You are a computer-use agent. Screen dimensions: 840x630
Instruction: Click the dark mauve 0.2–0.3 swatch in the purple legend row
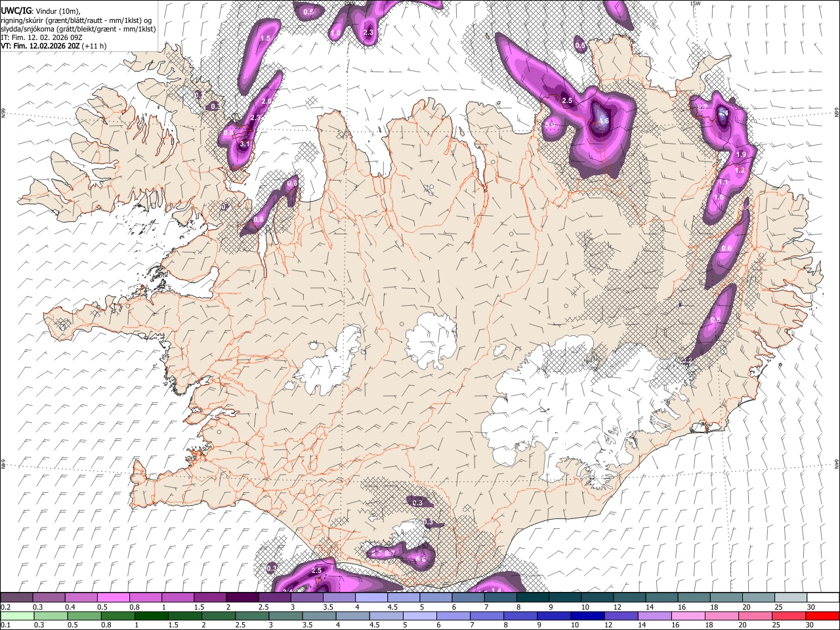(x=16, y=597)
